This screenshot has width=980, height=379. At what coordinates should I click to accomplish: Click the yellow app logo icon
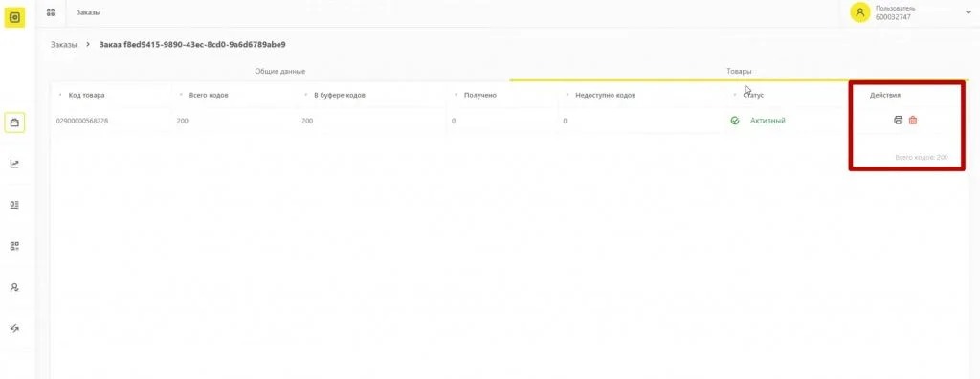pos(15,17)
